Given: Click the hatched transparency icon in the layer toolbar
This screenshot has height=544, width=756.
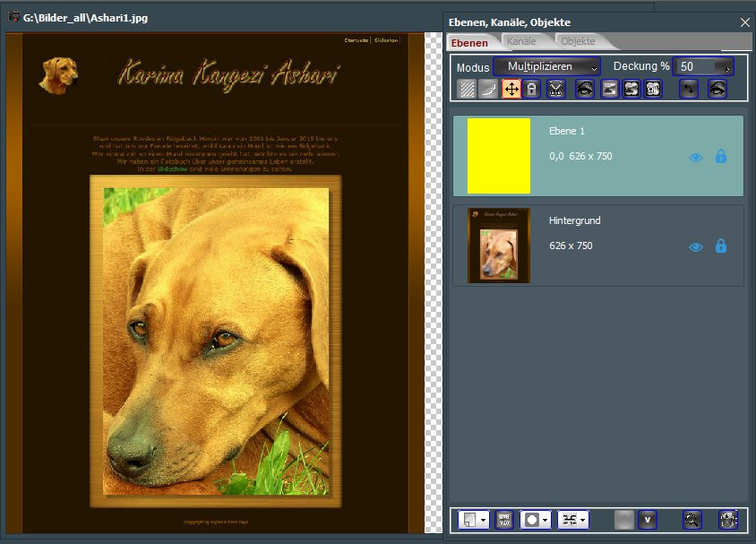Looking at the screenshot, I should 467,89.
